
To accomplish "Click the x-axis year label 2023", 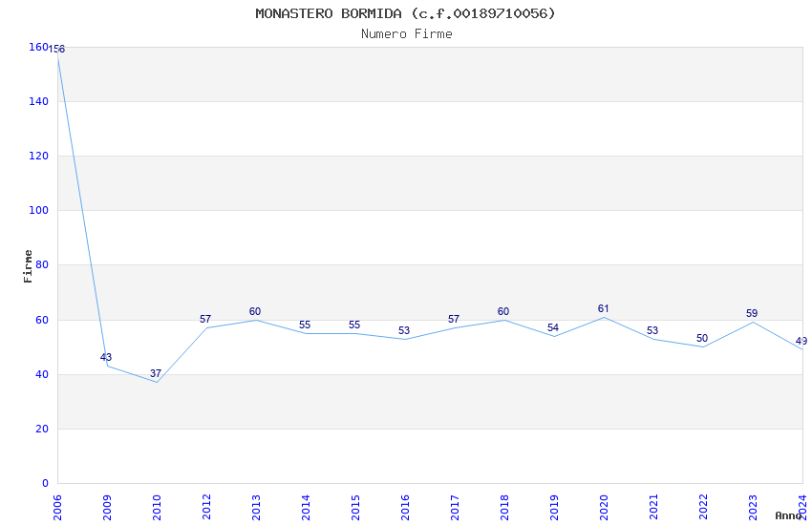I will click(754, 507).
